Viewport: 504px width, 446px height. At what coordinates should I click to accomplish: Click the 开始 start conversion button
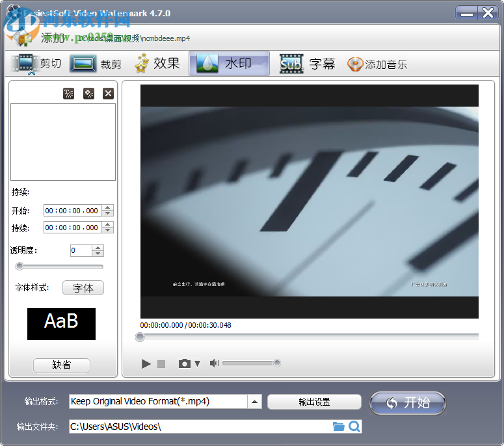(x=408, y=402)
